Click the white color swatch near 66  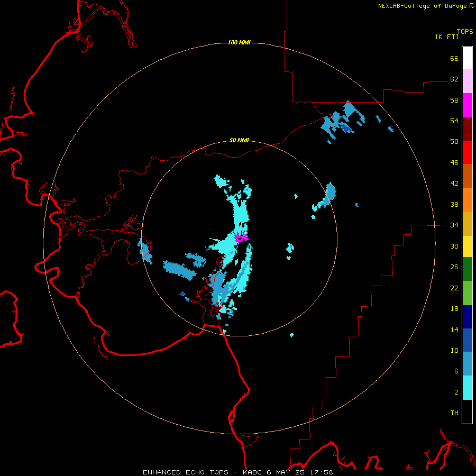467,58
